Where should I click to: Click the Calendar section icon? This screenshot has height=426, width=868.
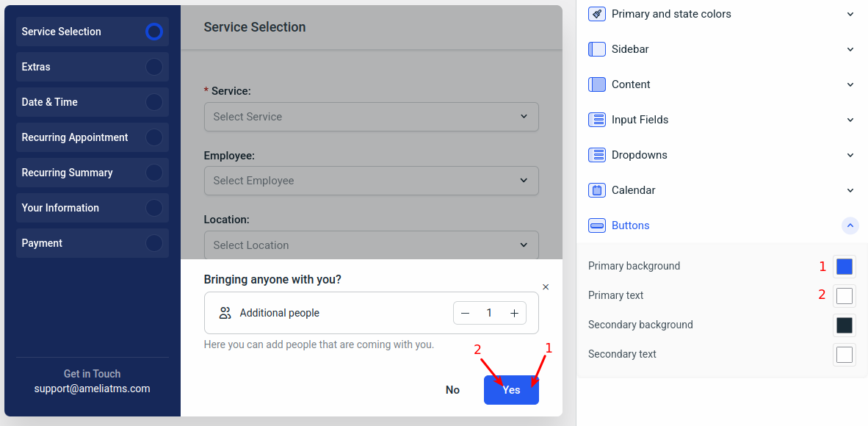[597, 189]
